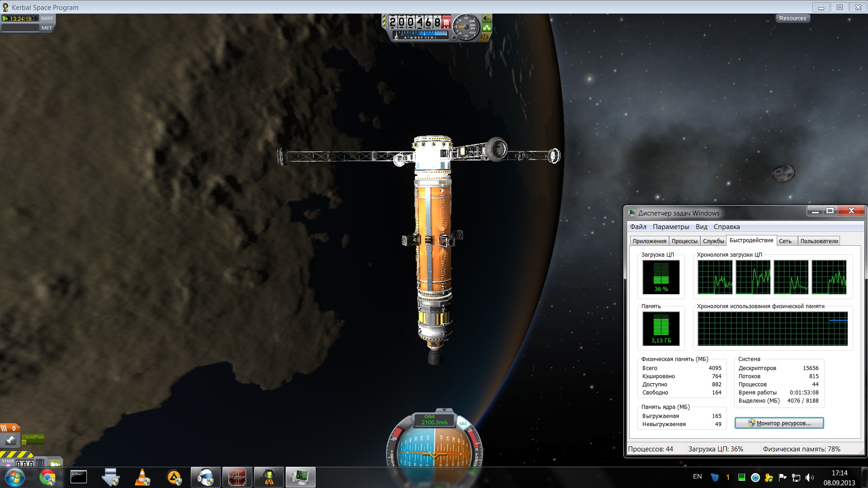
Task: Select the engine icon in staging stack
Action: coord(10,439)
